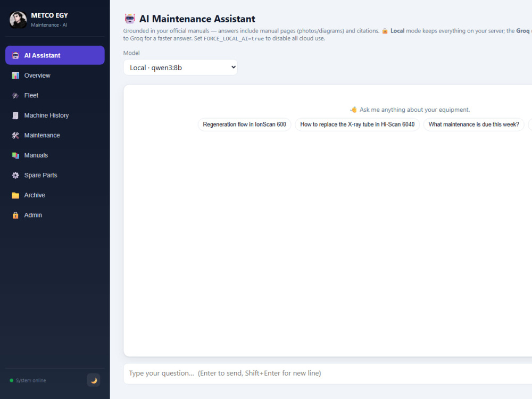This screenshot has height=399, width=532.
Task: Click the Maintenance · AI subtitle text
Action: click(49, 25)
